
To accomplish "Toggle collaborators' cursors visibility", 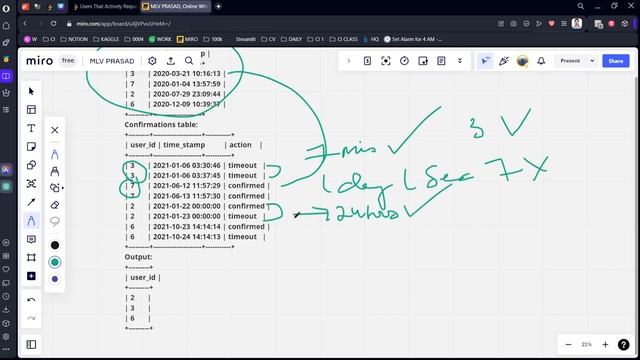I will coord(485,61).
